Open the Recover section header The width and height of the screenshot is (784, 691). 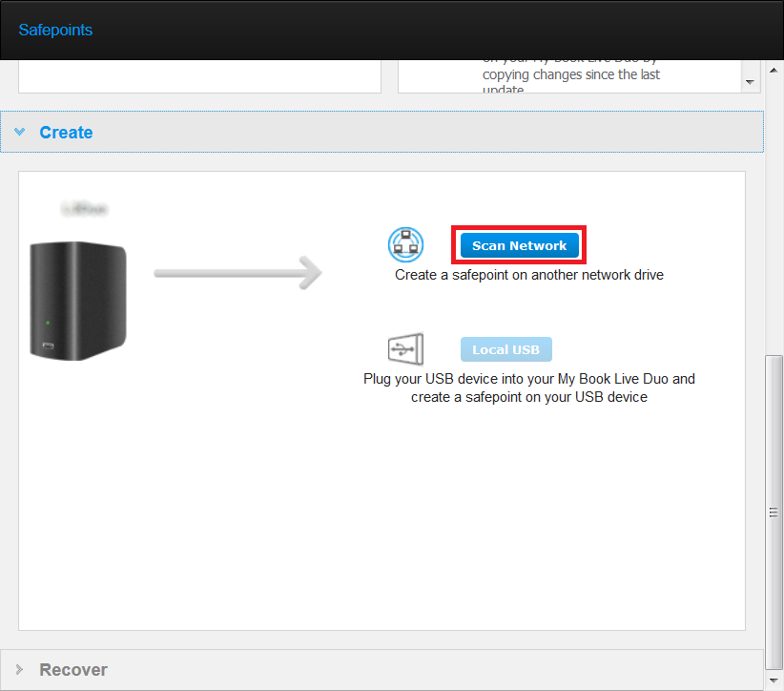[x=382, y=670]
